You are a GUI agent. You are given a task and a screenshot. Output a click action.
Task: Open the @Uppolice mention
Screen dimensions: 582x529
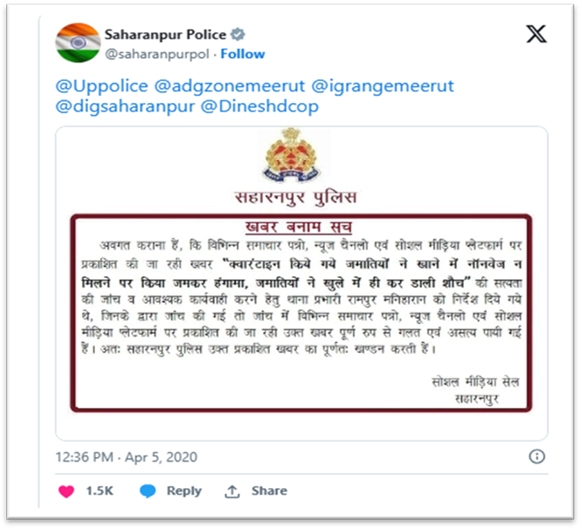pyautogui.click(x=102, y=86)
